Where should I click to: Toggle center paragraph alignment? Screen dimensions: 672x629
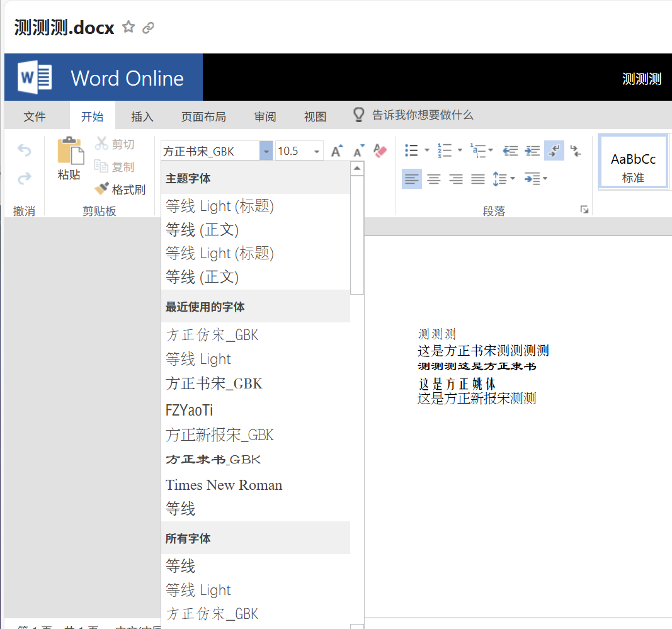433,179
